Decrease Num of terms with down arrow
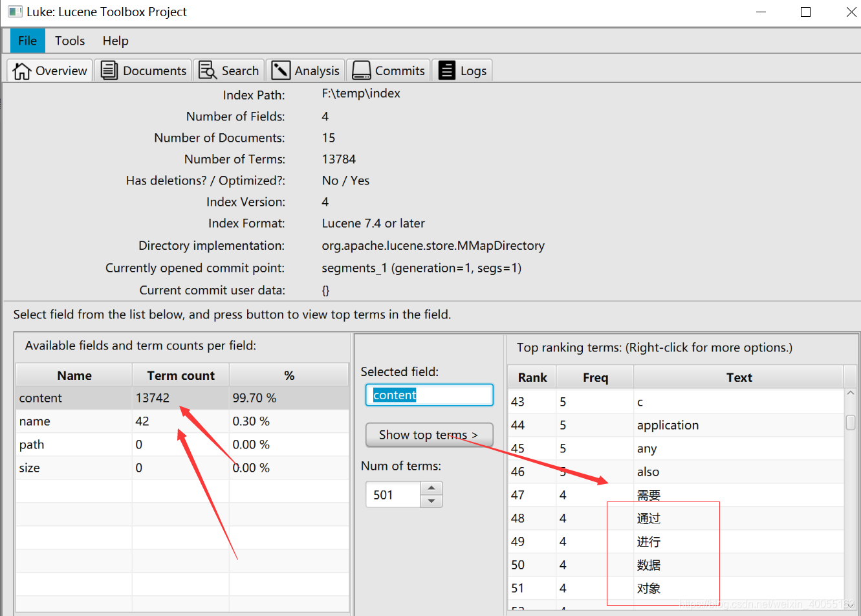The image size is (861, 616). tap(431, 501)
